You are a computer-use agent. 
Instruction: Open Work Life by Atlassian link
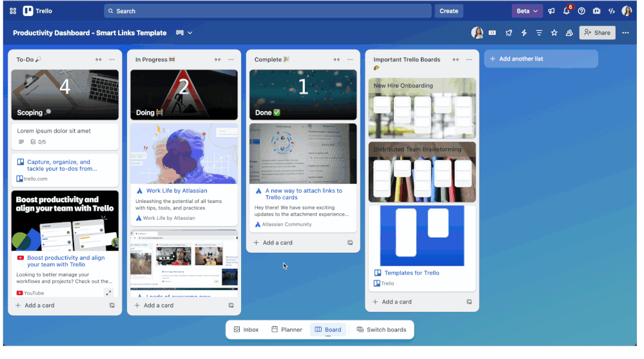pos(177,191)
